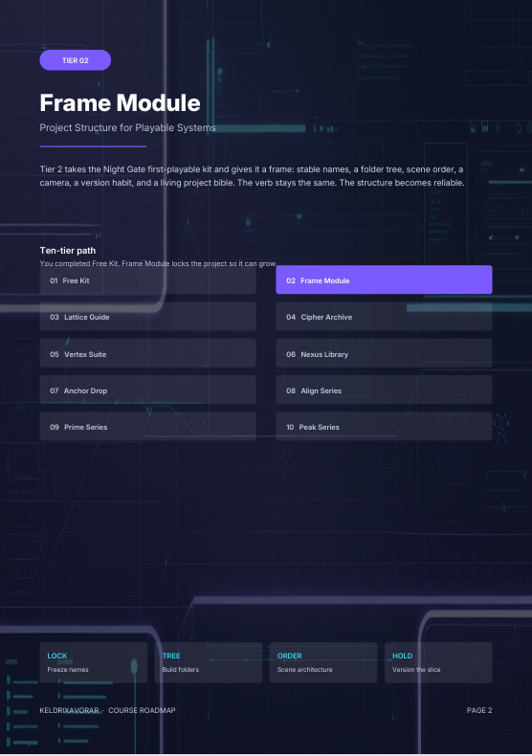This screenshot has height=756, width=532.
Task: Select the highlighted 02 Frame Module tier
Action: pyautogui.click(x=384, y=280)
